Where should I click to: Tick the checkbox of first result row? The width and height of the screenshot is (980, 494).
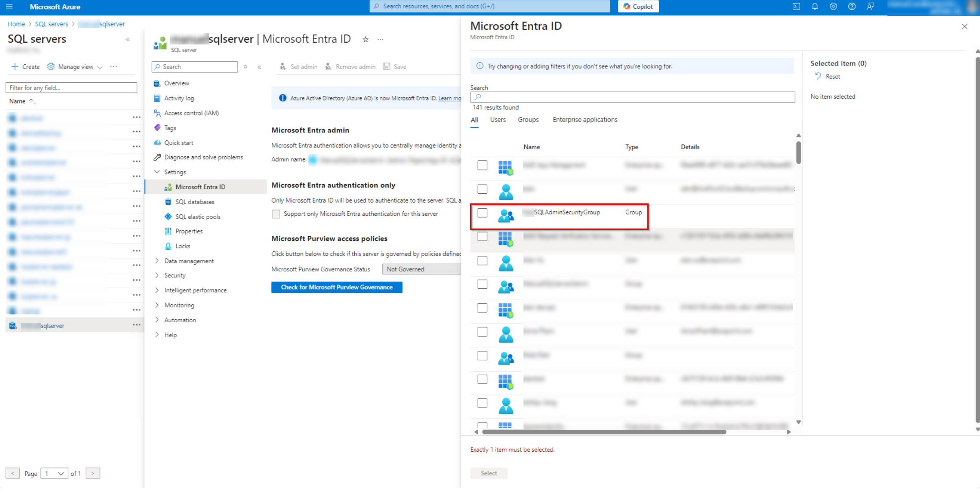point(483,166)
